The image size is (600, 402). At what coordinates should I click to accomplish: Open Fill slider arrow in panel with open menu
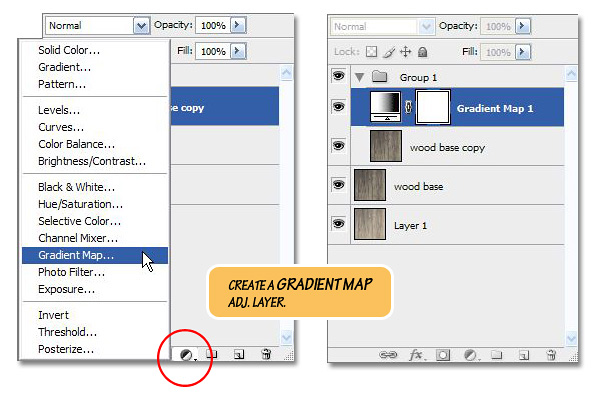pos(237,51)
